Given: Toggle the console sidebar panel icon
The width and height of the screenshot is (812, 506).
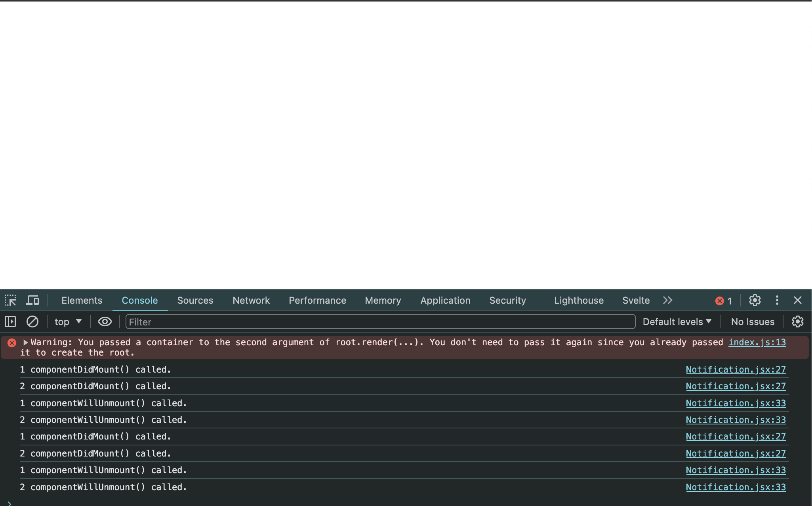Looking at the screenshot, I should click(10, 321).
